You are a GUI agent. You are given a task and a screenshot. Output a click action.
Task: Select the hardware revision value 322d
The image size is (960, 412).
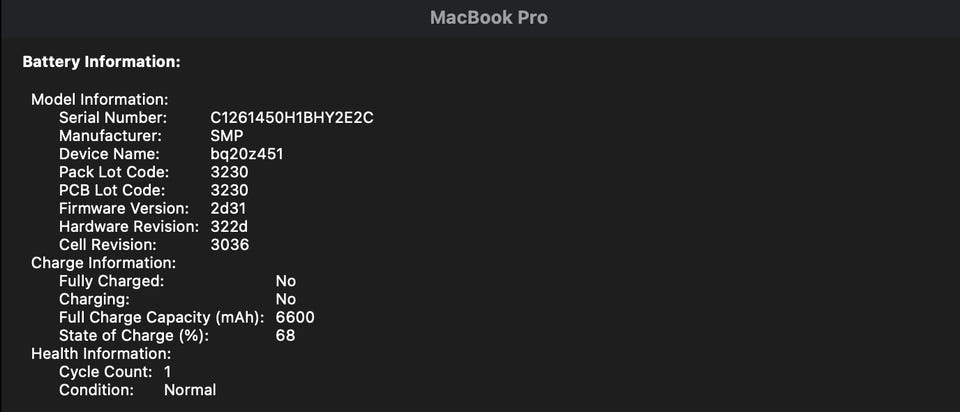230,226
